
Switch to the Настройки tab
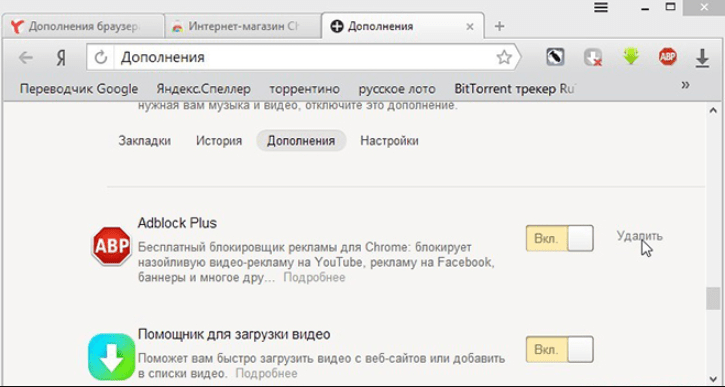[389, 141]
